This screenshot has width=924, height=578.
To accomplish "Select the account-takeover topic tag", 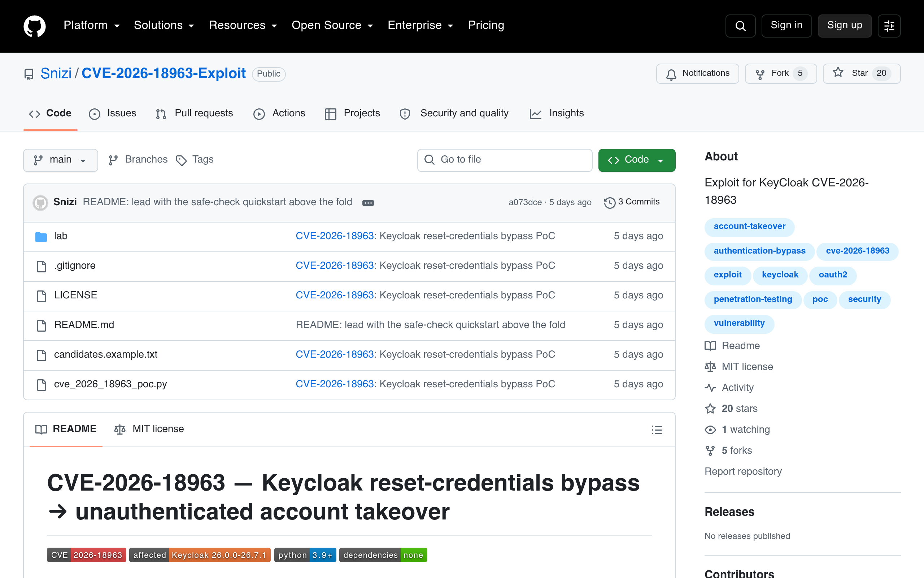I will [x=750, y=227].
